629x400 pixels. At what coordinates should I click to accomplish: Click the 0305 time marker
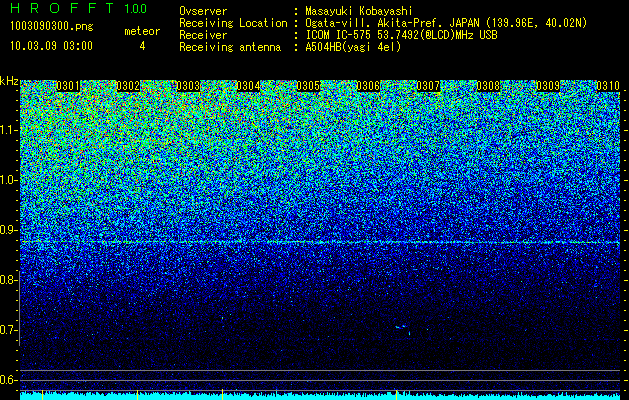tap(308, 86)
